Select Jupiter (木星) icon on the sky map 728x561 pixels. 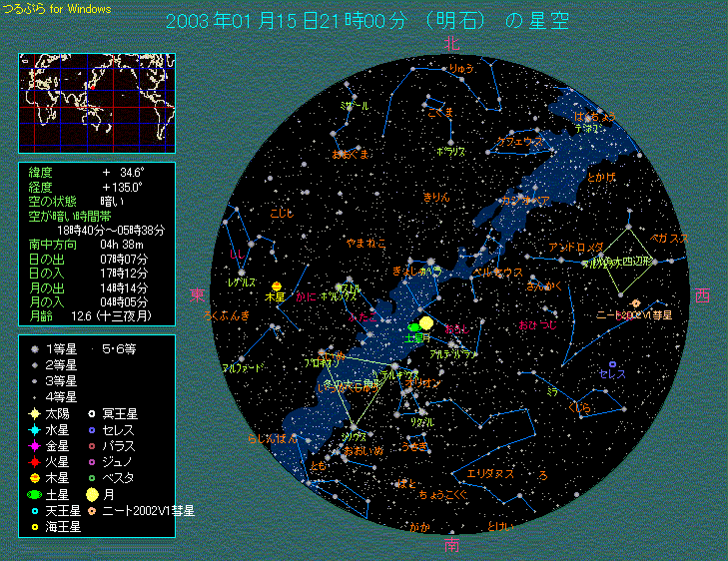tap(276, 285)
